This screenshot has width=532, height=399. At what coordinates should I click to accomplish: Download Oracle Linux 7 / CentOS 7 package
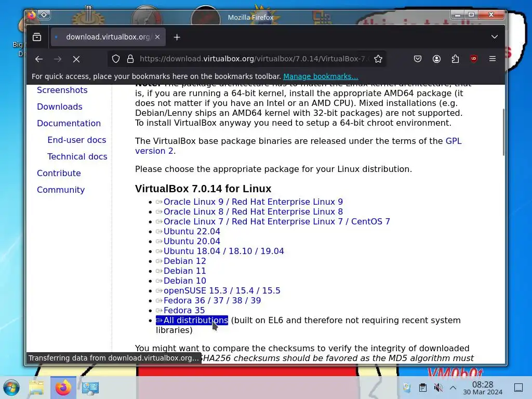[276, 221]
